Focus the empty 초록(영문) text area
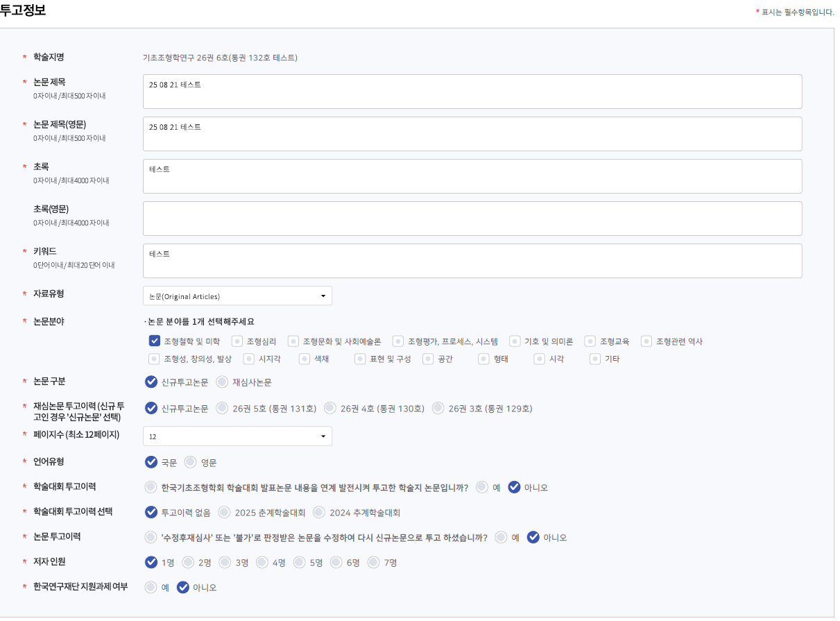Screen dimensions: 840x621 tap(472, 219)
